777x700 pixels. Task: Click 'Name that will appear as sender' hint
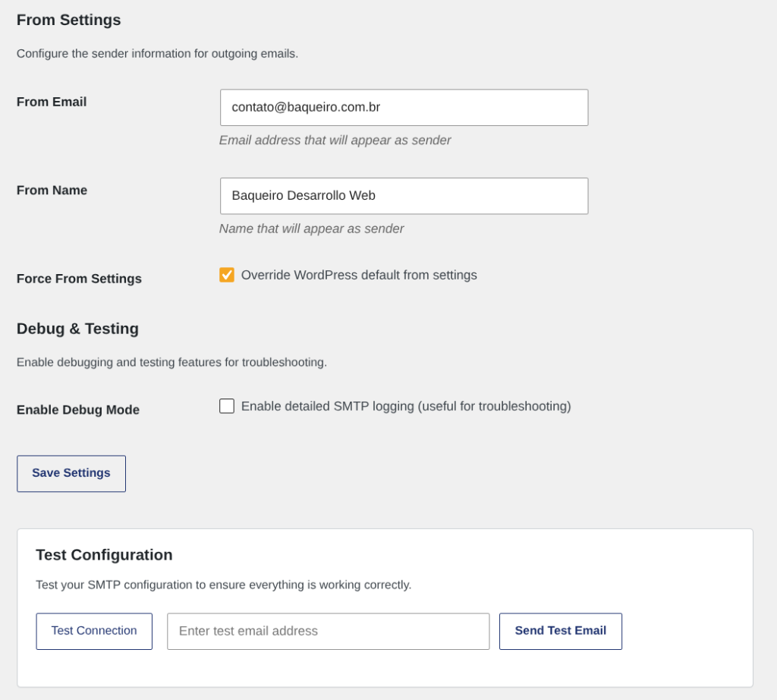click(x=312, y=229)
